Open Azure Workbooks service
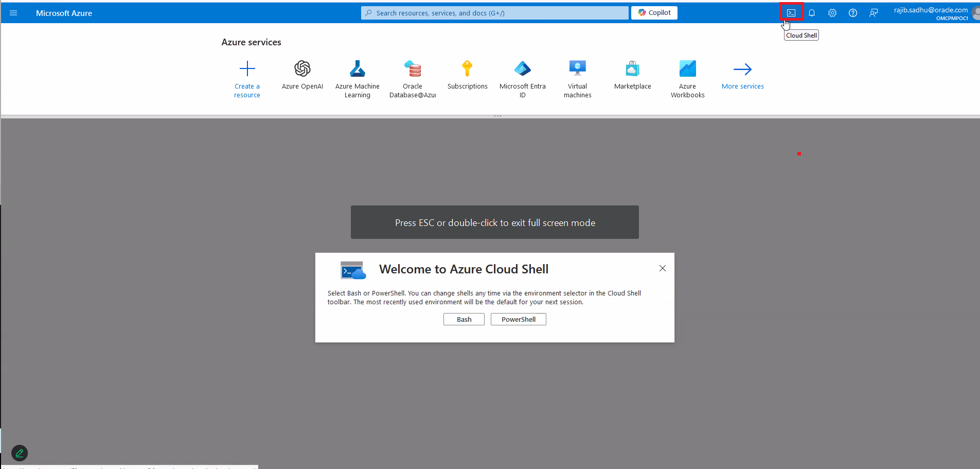Image resolution: width=980 pixels, height=469 pixels. coord(687,69)
